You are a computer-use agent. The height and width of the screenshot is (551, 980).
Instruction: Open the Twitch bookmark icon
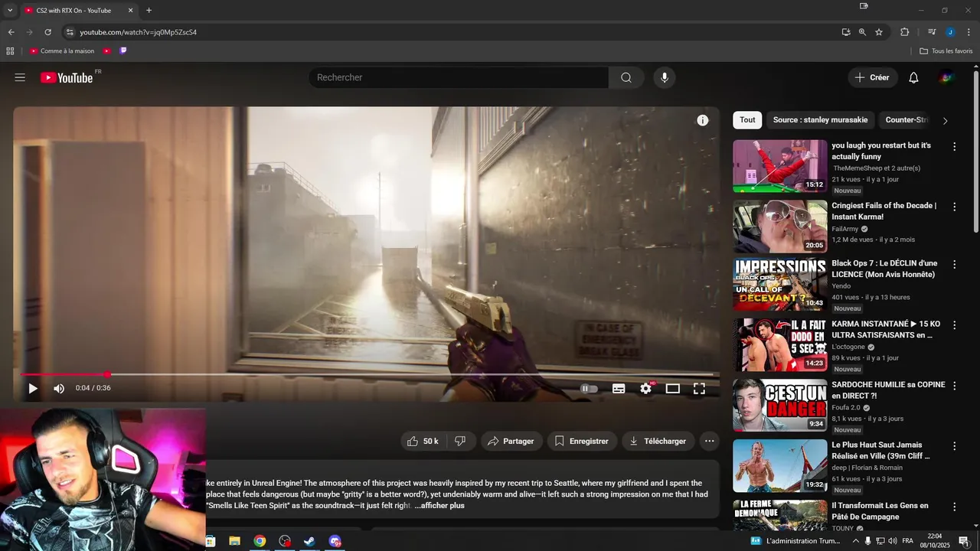(x=123, y=51)
